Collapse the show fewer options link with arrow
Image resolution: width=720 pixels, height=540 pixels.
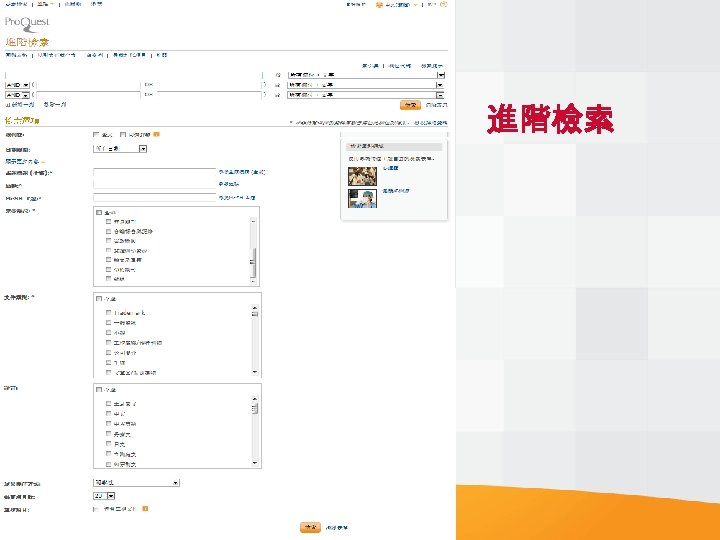click(25, 162)
